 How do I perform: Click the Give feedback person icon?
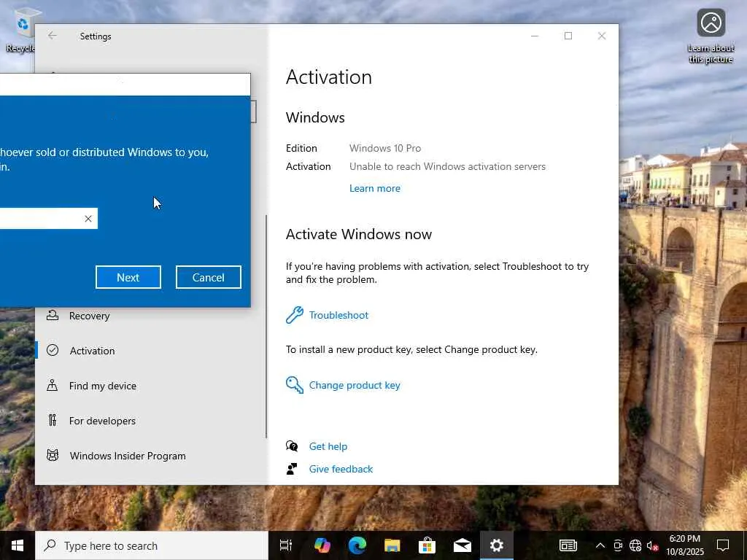pos(292,469)
